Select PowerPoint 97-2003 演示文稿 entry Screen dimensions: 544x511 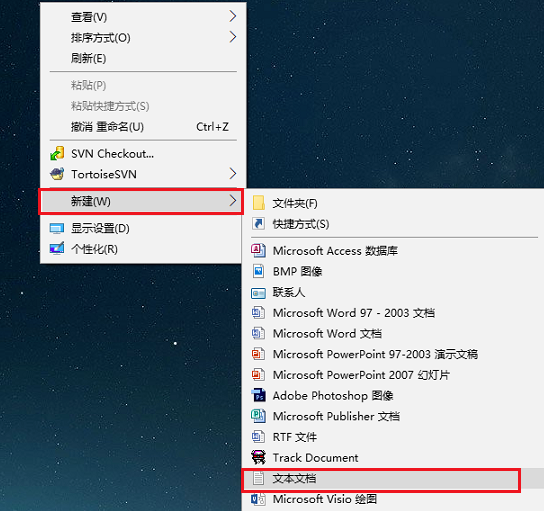click(x=393, y=354)
